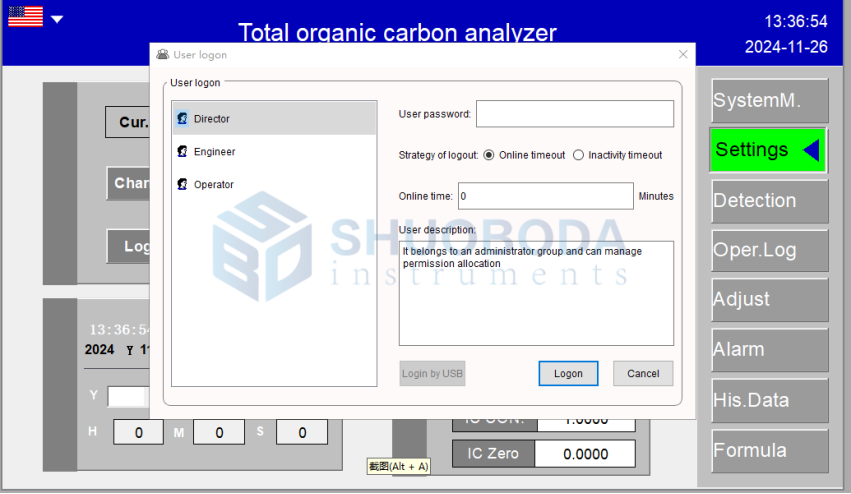Open the Detection menu
Image resolution: width=851 pixels, height=494 pixels.
[770, 201]
